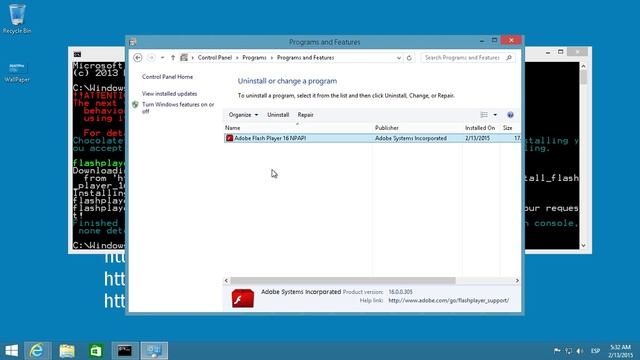
Task: Expand the address bar history dropdown
Action: 399,58
